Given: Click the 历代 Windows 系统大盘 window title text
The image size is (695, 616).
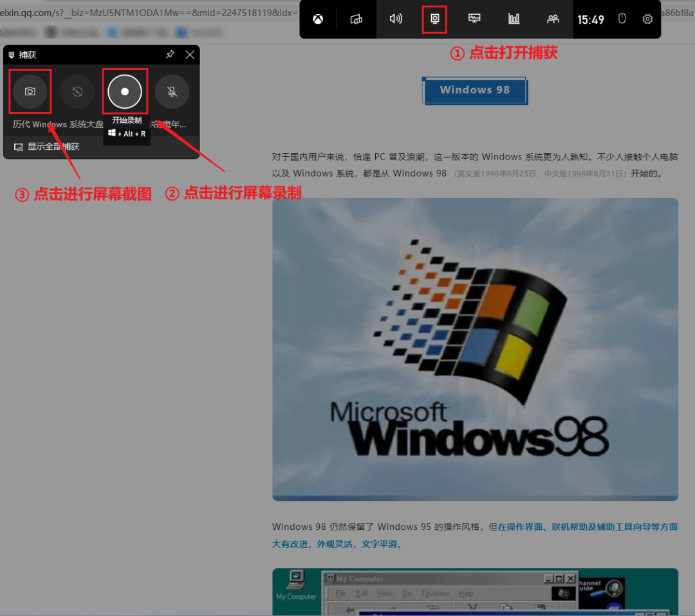Looking at the screenshot, I should click(58, 125).
